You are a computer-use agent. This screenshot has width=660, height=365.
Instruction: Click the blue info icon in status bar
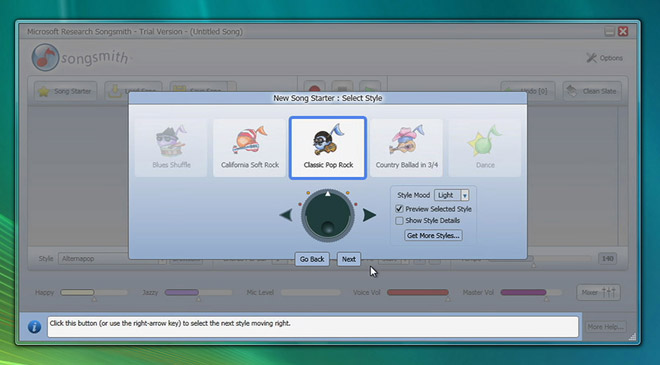[34, 327]
